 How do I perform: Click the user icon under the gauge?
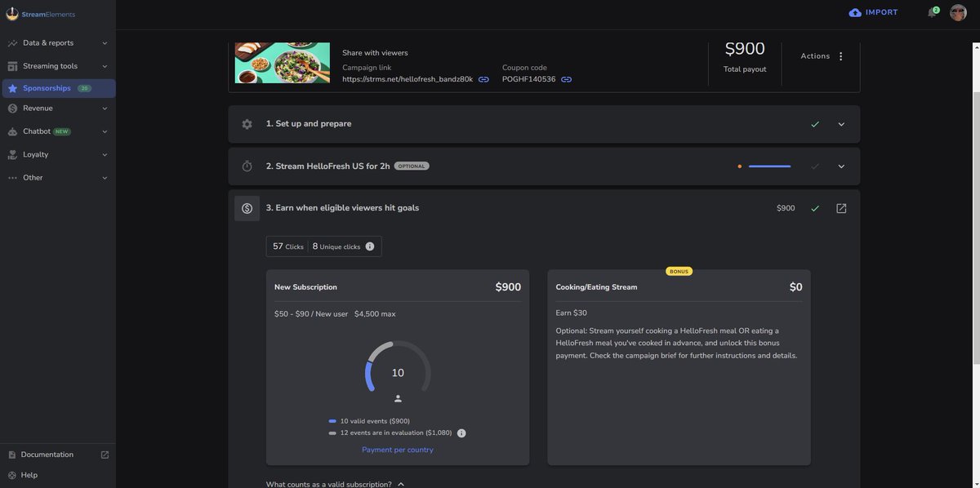[398, 399]
